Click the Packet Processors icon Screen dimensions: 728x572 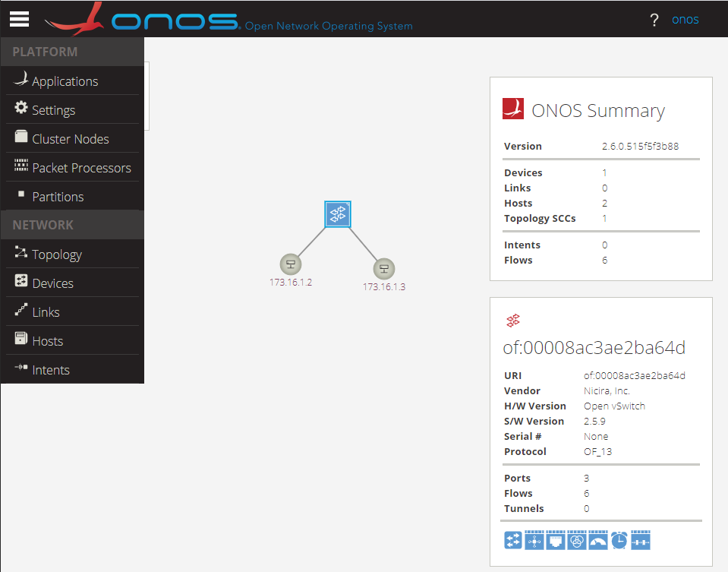(x=21, y=165)
